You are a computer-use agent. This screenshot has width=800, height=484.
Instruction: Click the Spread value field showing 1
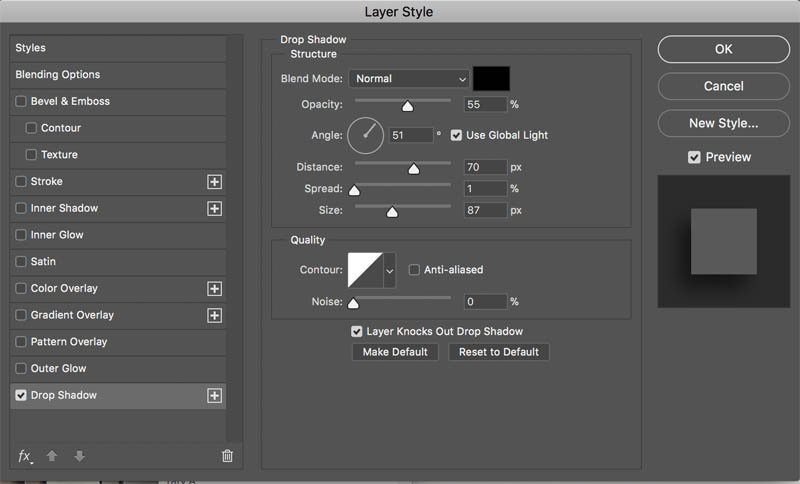pyautogui.click(x=485, y=189)
